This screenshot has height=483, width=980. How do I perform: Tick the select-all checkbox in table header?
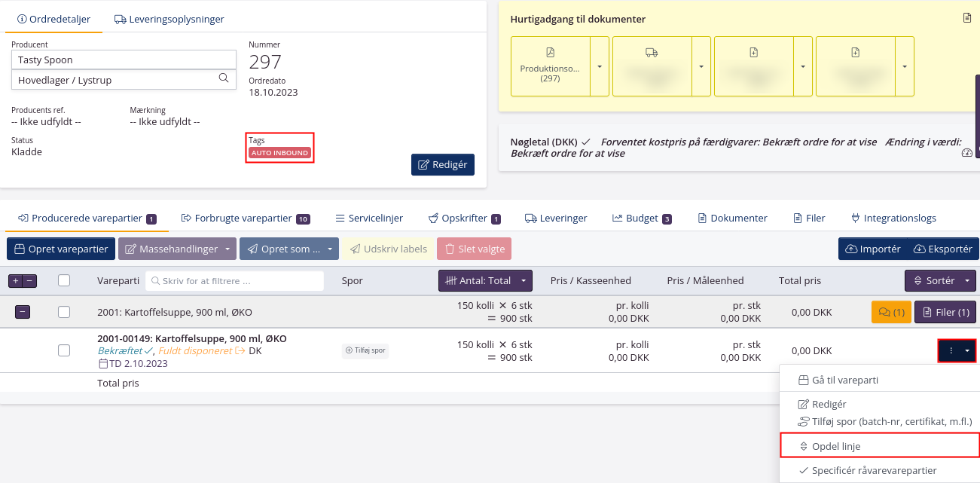tap(64, 280)
